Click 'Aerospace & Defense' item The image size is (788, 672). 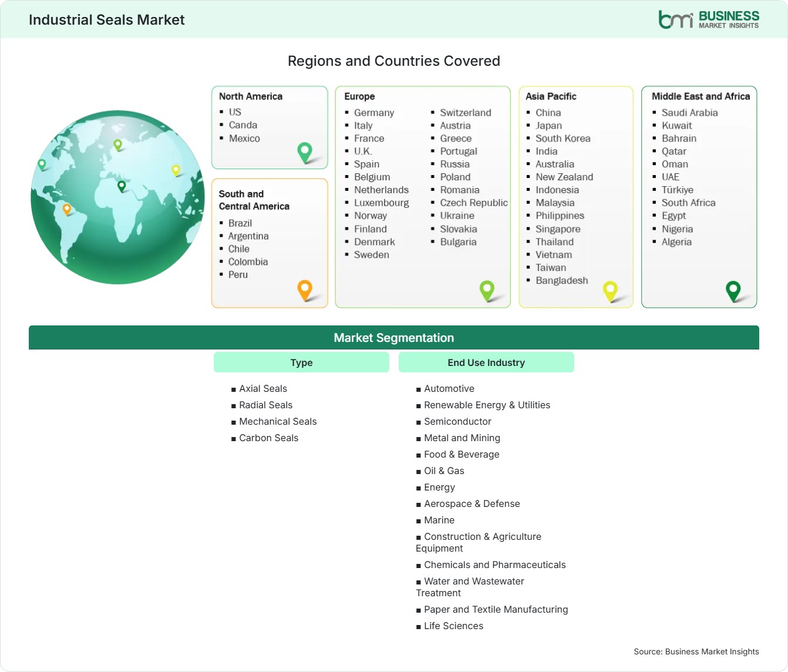(x=472, y=504)
